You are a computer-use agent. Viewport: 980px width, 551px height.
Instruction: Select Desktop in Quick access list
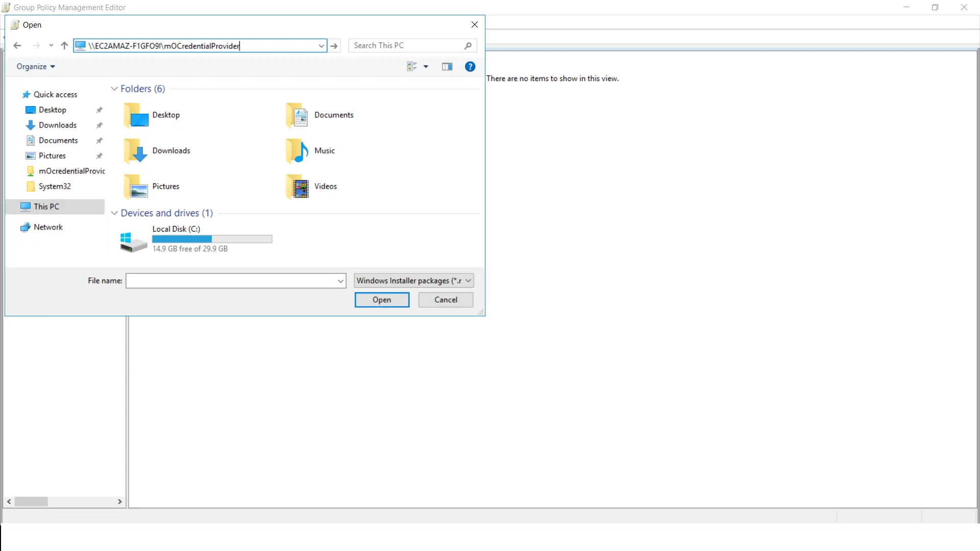pos(52,110)
